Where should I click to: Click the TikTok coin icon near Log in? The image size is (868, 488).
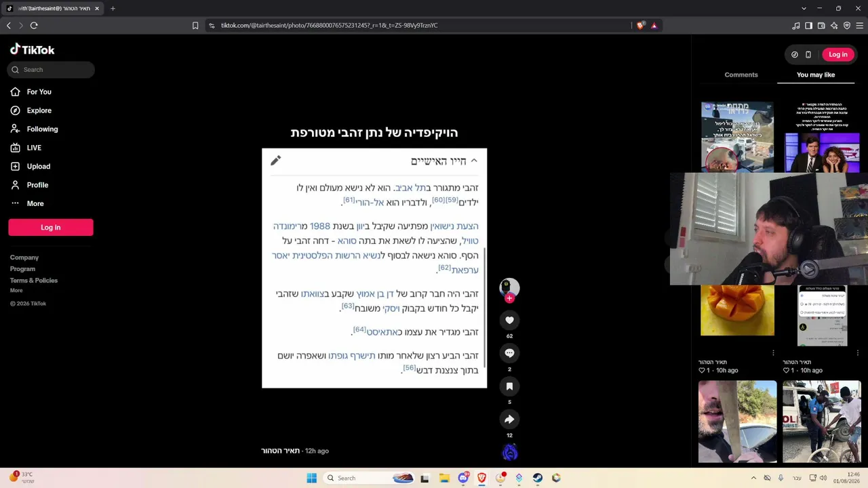(795, 54)
